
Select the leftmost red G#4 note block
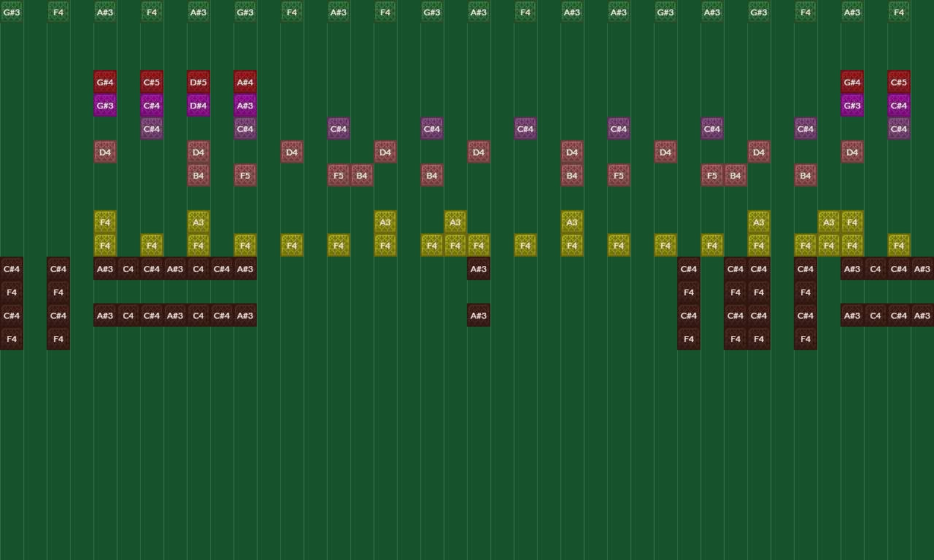click(105, 82)
